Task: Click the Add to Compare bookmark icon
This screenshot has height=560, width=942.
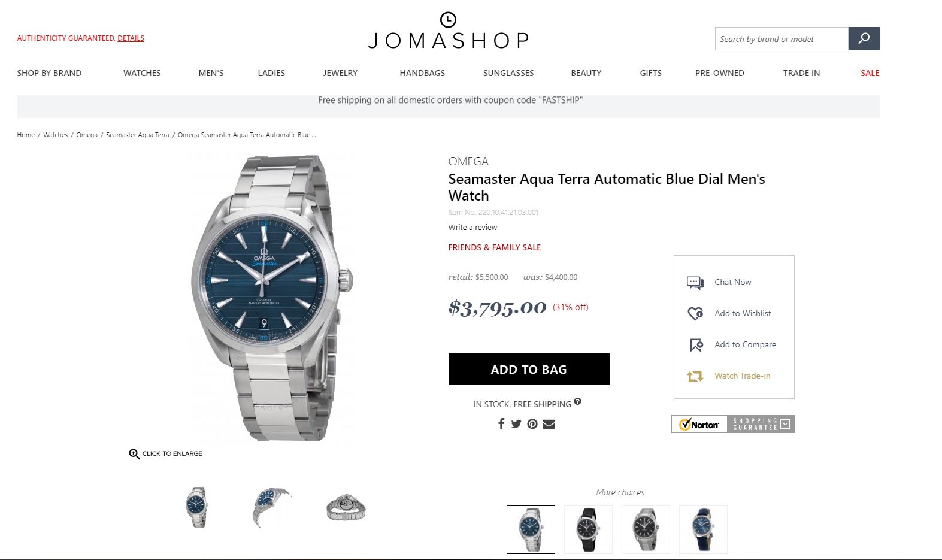Action: [x=696, y=345]
